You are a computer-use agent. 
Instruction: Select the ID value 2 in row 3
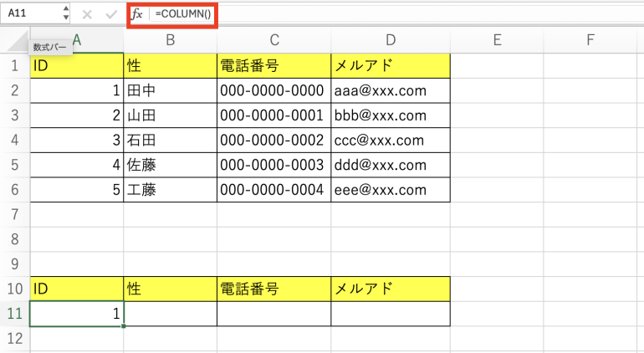pos(77,115)
